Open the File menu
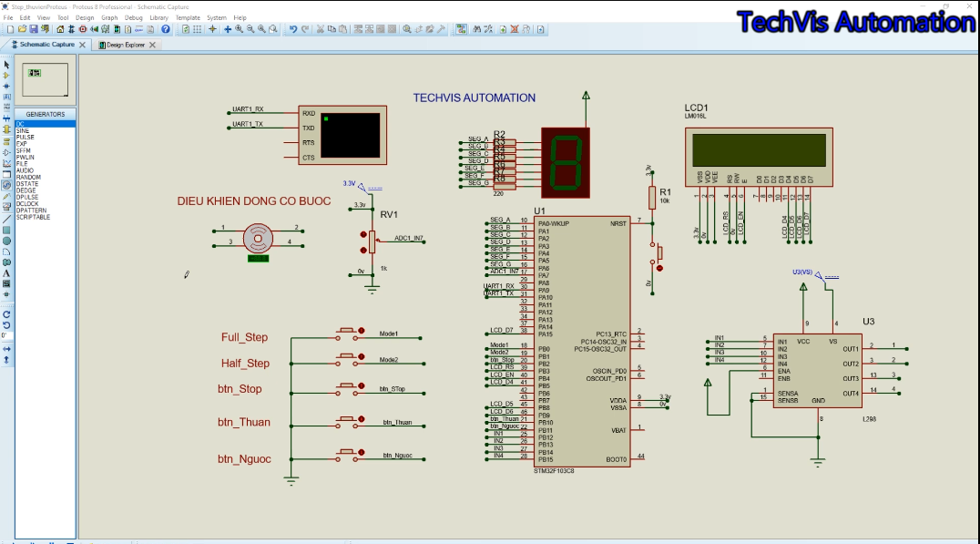The image size is (980, 544). [x=8, y=18]
